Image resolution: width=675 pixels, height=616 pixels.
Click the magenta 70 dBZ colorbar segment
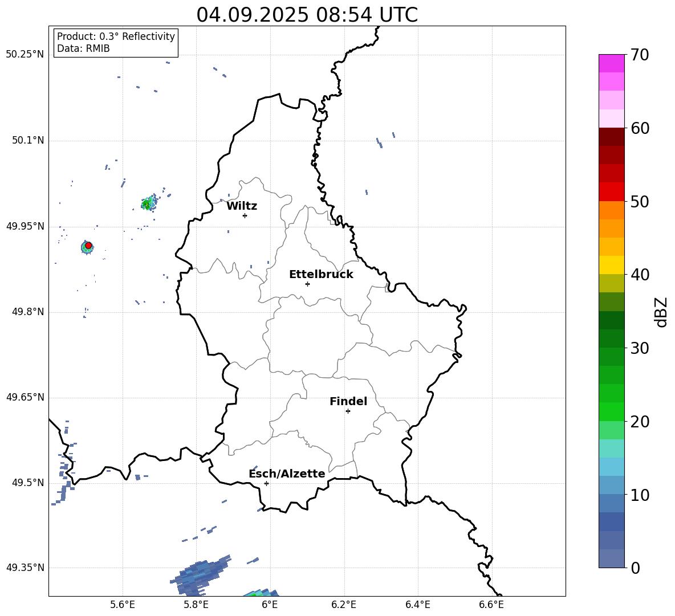point(611,63)
